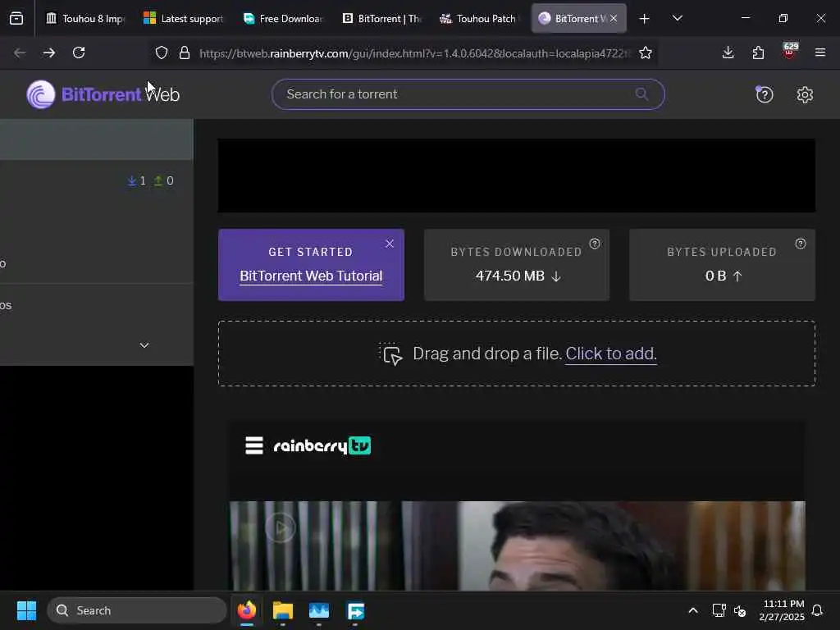Click the Click to add link

click(610, 354)
